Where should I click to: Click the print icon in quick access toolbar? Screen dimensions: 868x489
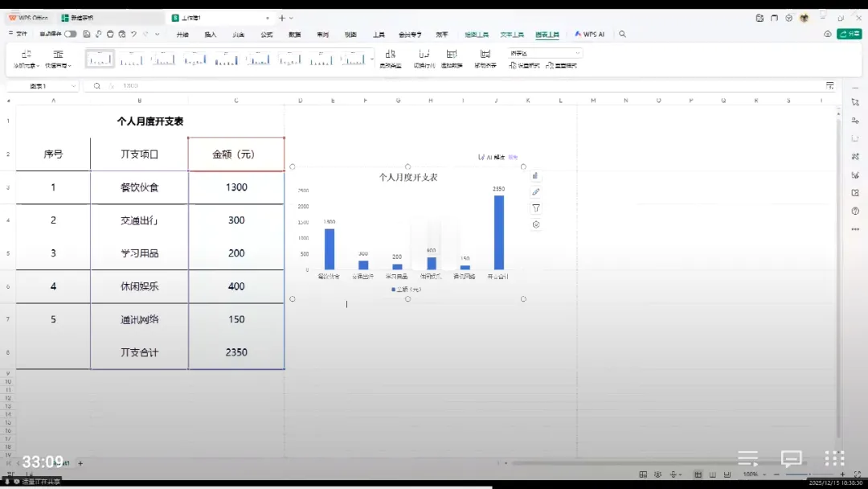tap(110, 35)
